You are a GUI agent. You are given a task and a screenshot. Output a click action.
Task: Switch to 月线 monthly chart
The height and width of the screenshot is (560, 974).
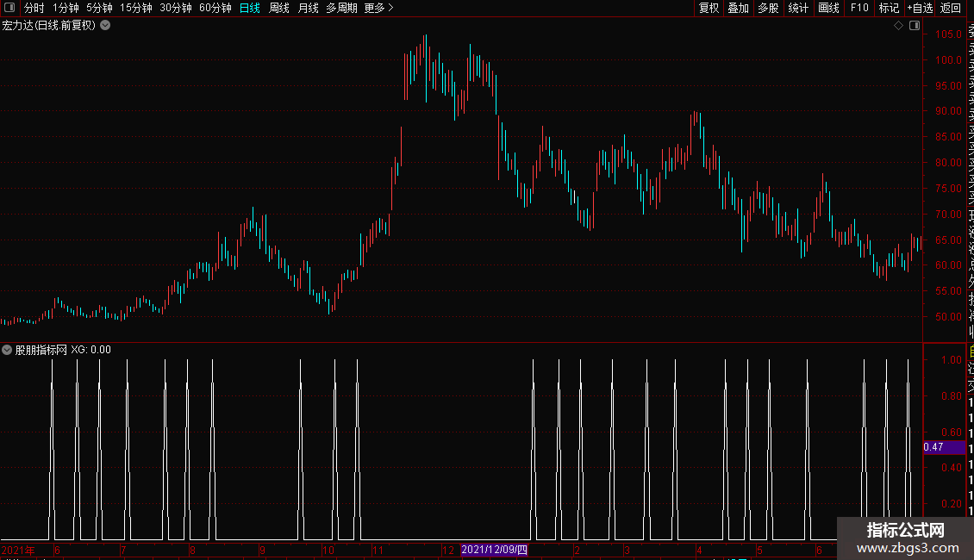click(x=308, y=8)
